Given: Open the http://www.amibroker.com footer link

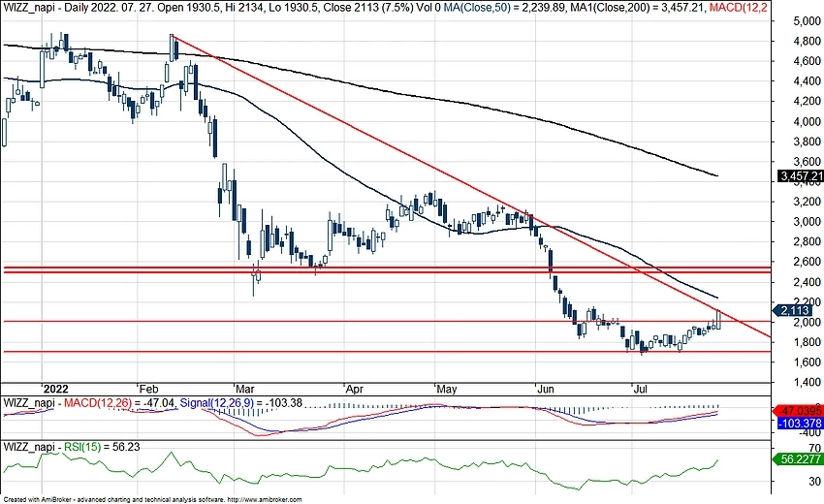Looking at the screenshot, I should tap(265, 500).
